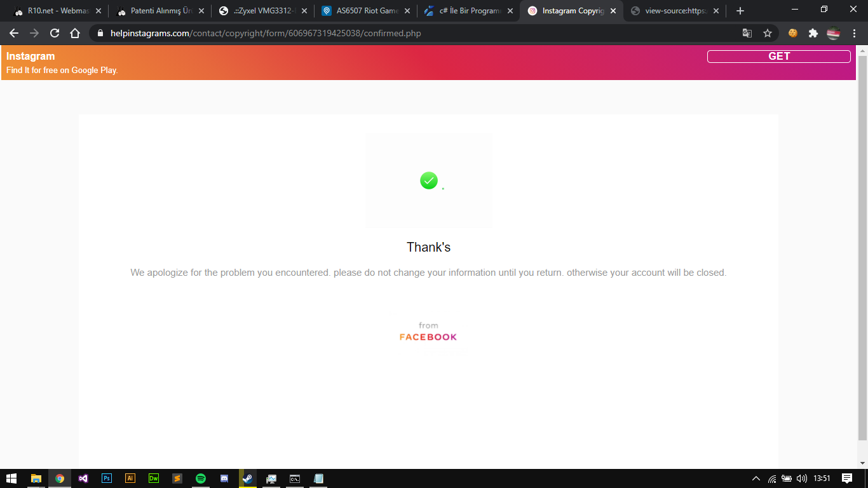Click the 13:51 taskbar clock
Screen dimensions: 868x488
pos(822,478)
